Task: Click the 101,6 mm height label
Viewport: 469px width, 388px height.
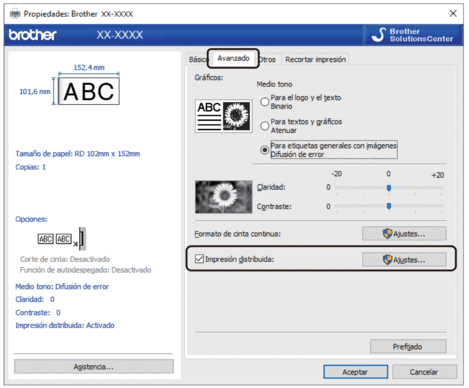Action: click(35, 91)
